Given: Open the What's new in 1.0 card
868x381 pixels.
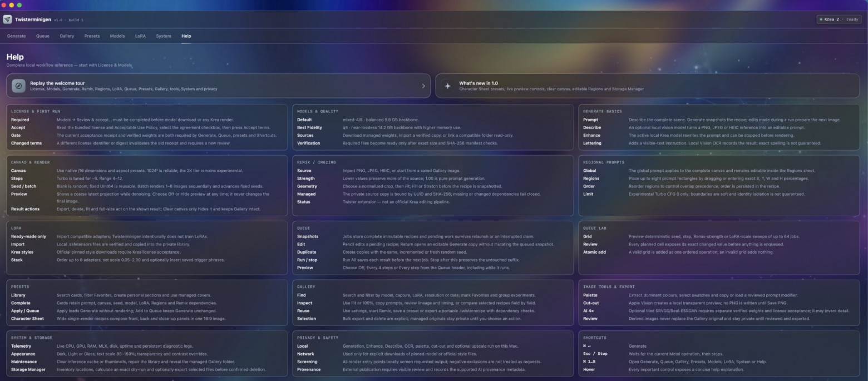Looking at the screenshot, I should coord(647,86).
